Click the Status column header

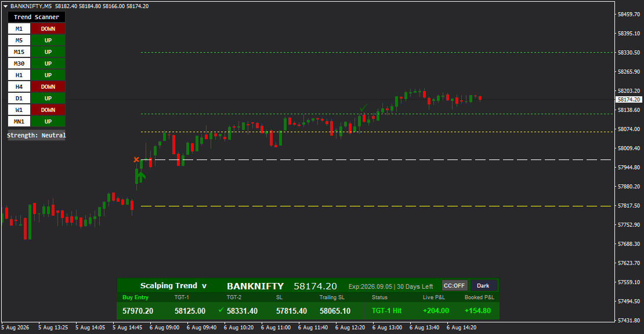(379, 297)
